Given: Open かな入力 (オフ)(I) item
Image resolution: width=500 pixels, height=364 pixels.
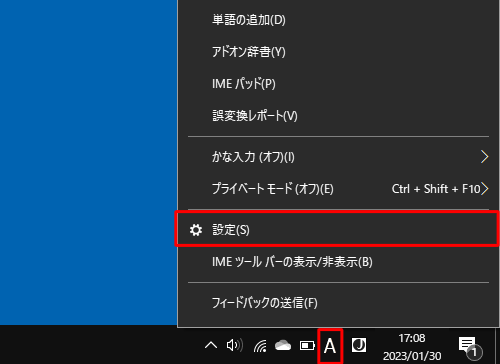Looking at the screenshot, I should point(338,157).
